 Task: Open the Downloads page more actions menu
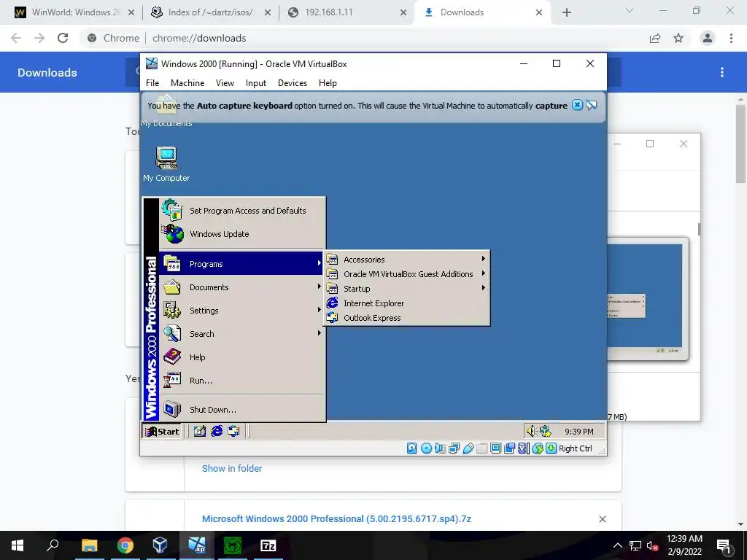pos(722,72)
